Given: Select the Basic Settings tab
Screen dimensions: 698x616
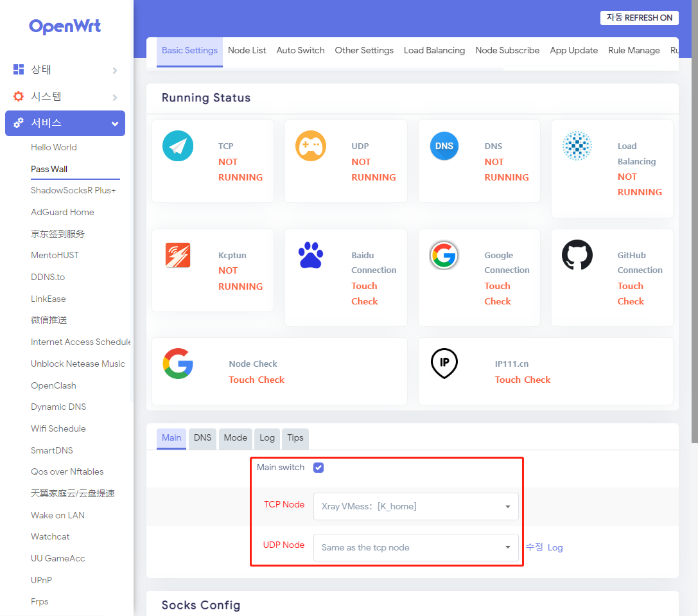Looking at the screenshot, I should 189,51.
